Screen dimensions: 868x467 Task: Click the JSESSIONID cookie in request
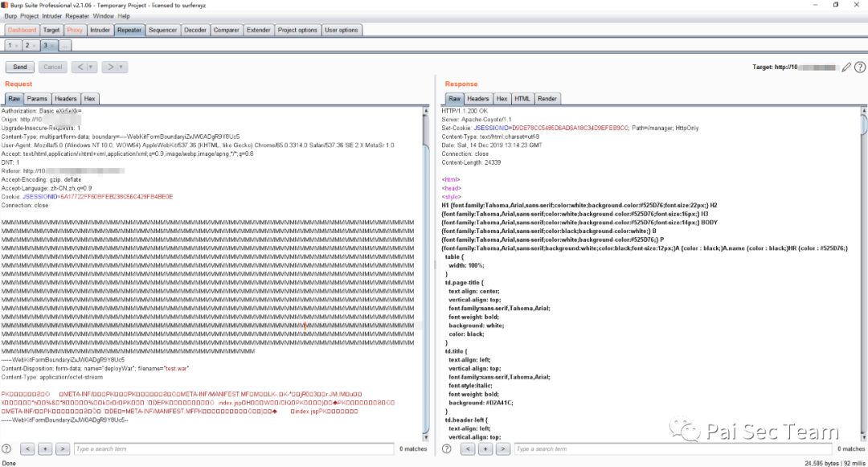click(x=98, y=196)
